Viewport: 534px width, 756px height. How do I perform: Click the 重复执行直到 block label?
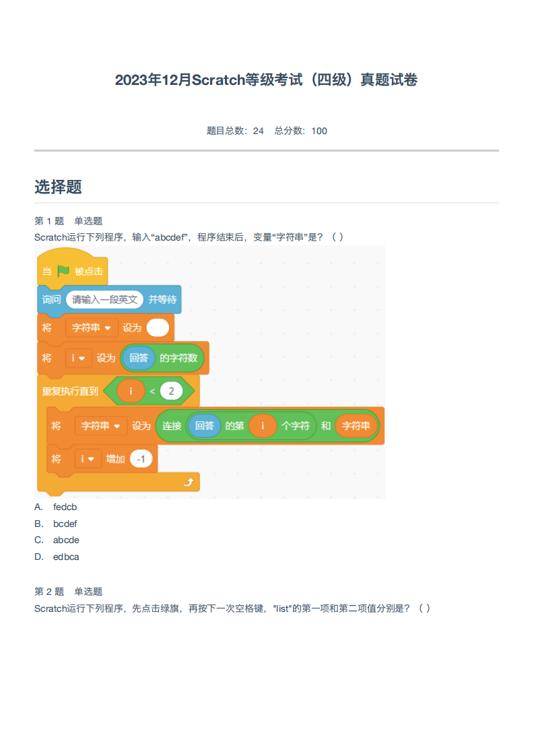click(x=70, y=391)
